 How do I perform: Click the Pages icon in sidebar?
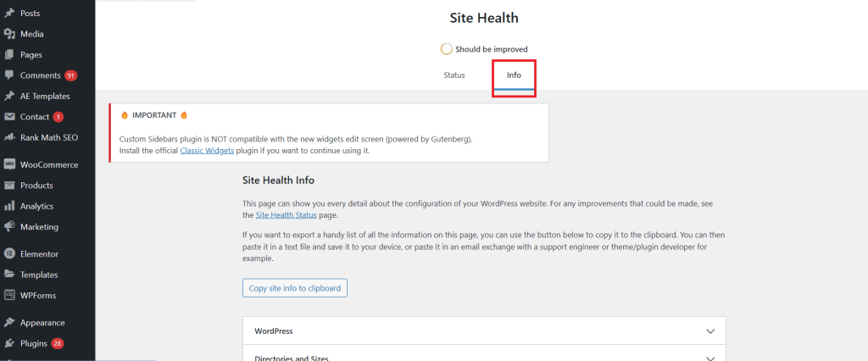point(8,55)
